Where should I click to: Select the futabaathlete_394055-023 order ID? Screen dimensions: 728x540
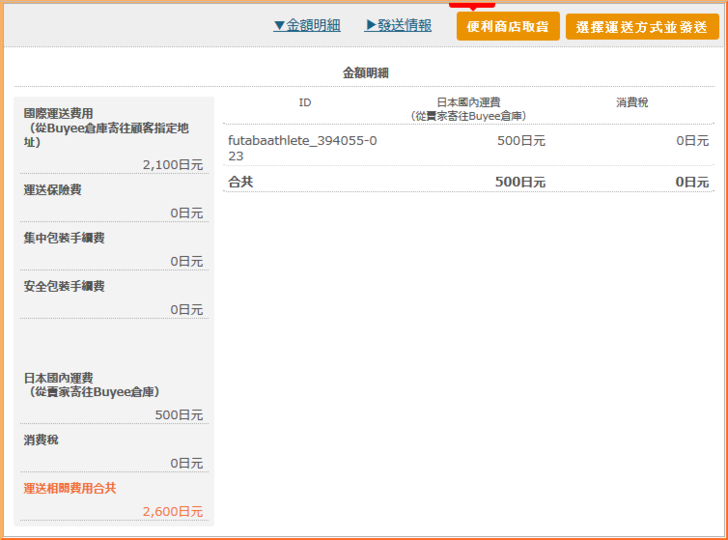288,148
